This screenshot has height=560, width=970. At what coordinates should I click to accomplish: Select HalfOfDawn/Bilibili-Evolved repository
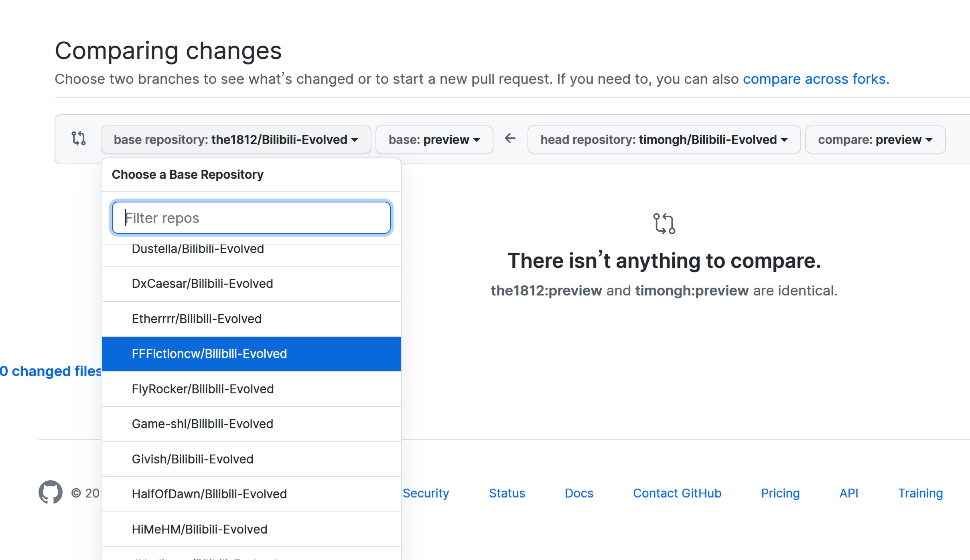pyautogui.click(x=251, y=494)
